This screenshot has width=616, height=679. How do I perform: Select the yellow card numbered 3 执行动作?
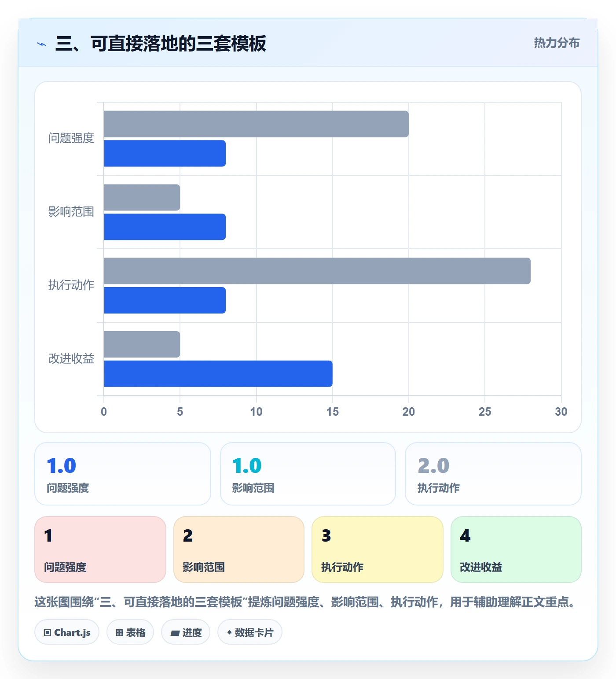point(378,550)
